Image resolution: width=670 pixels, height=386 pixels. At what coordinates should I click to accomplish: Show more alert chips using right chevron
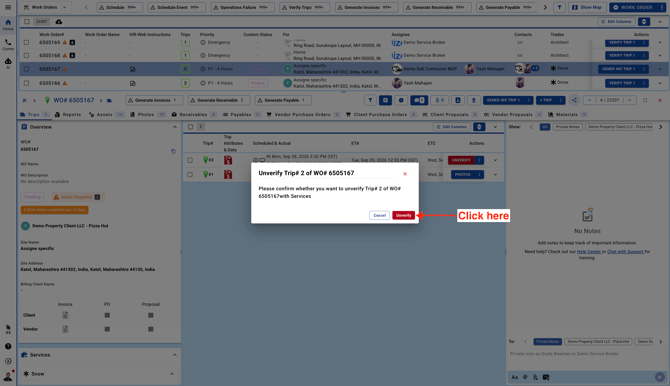coord(545,7)
